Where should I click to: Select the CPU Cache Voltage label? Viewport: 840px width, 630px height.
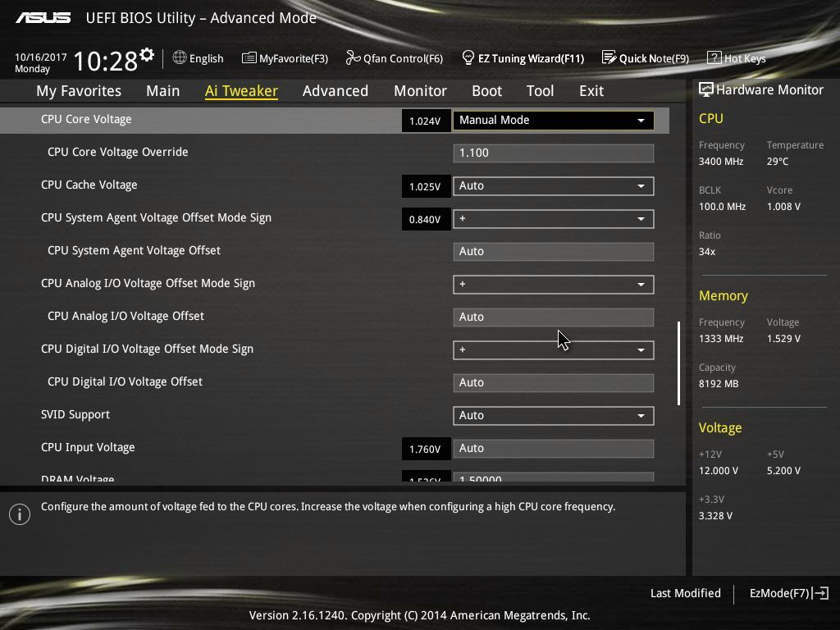click(89, 185)
